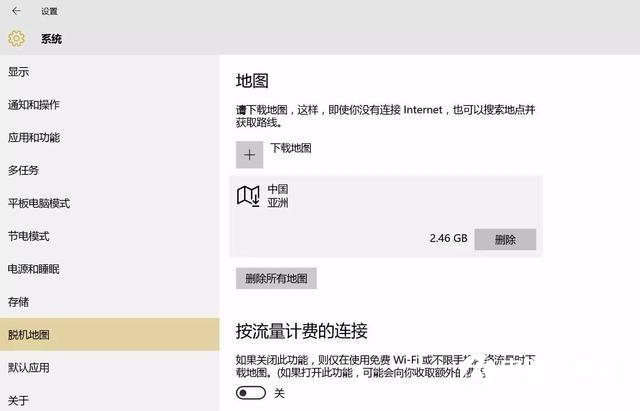Click the plus icon to download maps

tap(249, 155)
